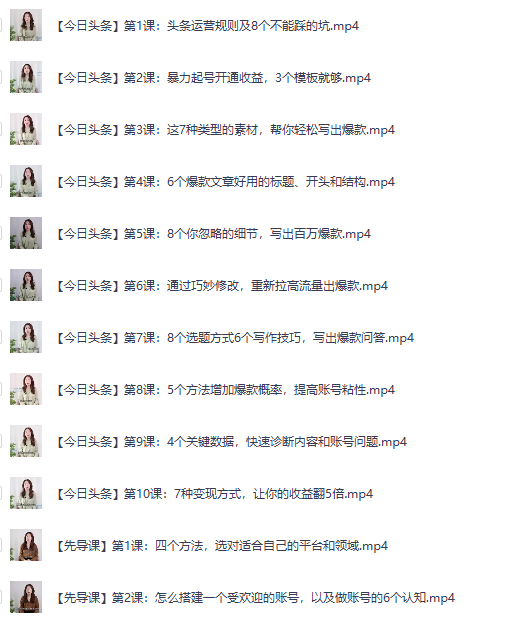Open thumbnail of 今日头条 第1课 video

pyautogui.click(x=26, y=25)
